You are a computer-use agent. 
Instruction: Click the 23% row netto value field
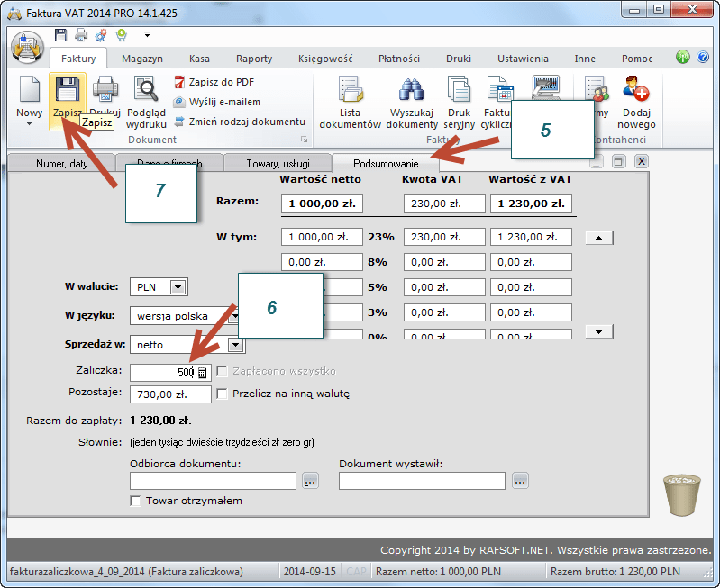pyautogui.click(x=322, y=237)
